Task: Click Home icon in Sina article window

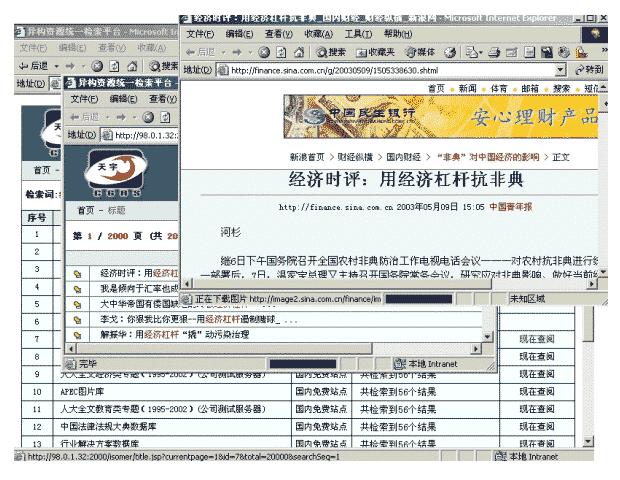Action: 299,52
